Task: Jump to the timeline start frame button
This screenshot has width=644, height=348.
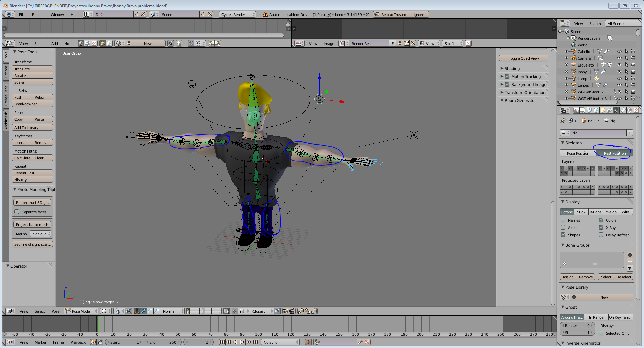Action: point(222,342)
